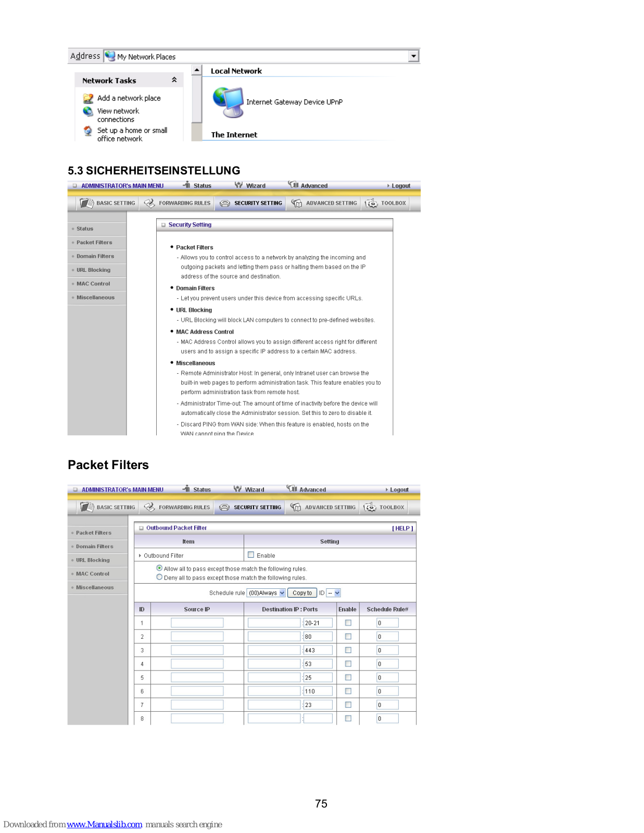
Task: Open the Address bar dropdown arrow
Action: click(414, 56)
